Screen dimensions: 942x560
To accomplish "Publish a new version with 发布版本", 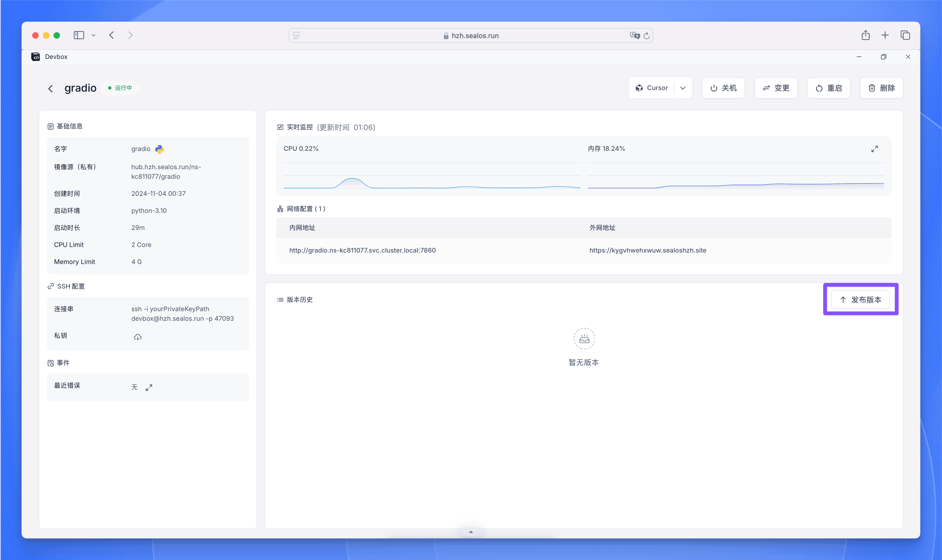I will click(x=860, y=300).
